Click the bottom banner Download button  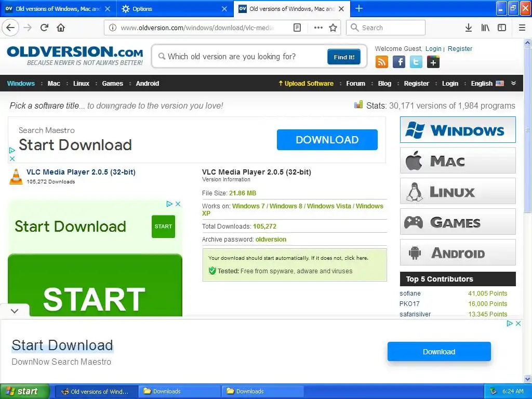pos(439,352)
